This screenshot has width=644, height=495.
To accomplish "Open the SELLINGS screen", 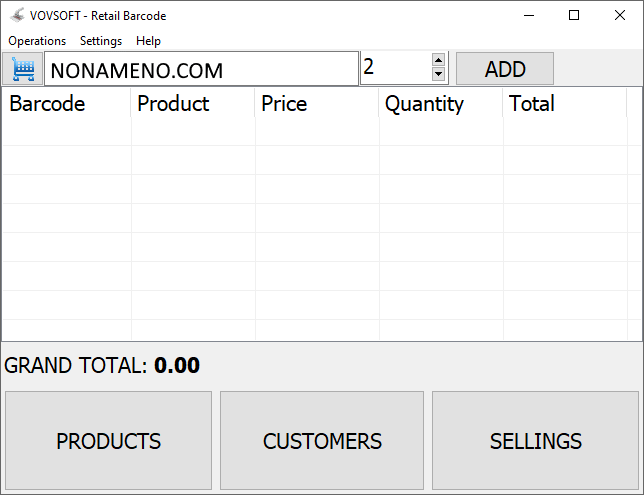I will [x=535, y=441].
